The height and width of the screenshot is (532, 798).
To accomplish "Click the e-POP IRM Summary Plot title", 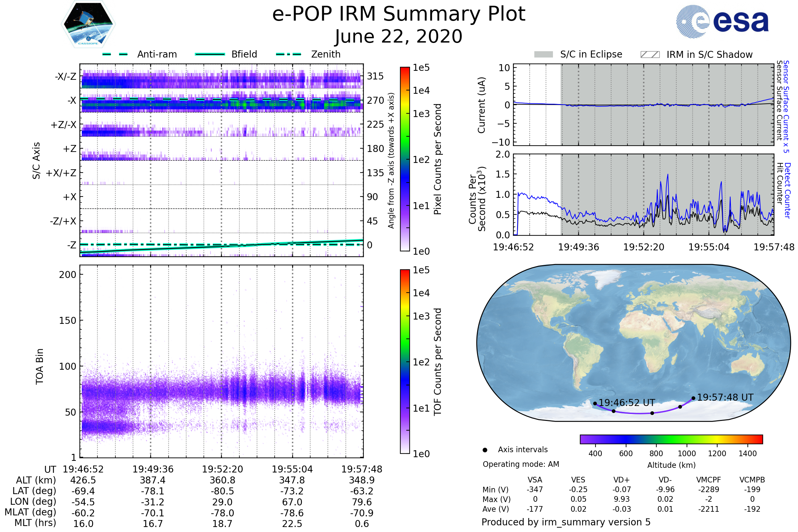I will coord(399,14).
